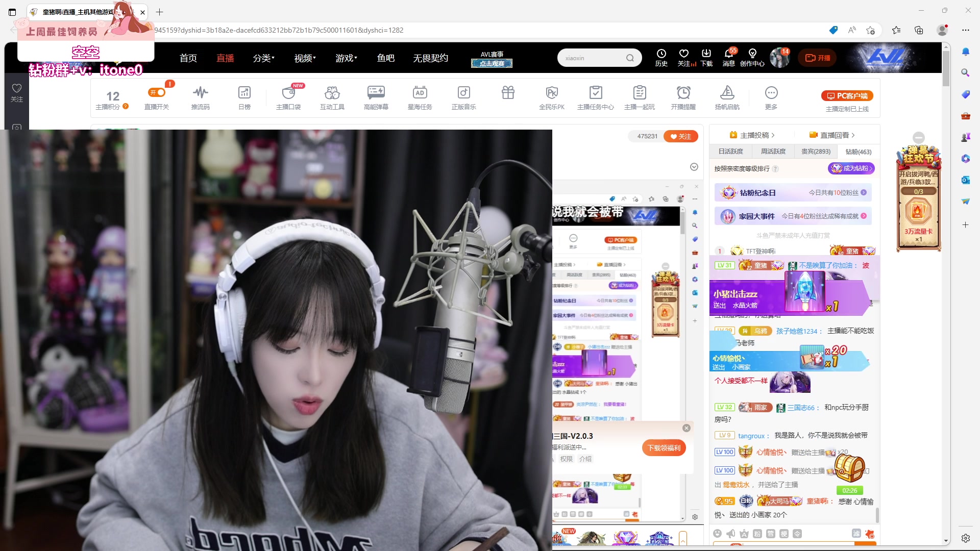Open the 互动工具 interactive tools icon
The height and width of the screenshot is (551, 980).
click(332, 92)
